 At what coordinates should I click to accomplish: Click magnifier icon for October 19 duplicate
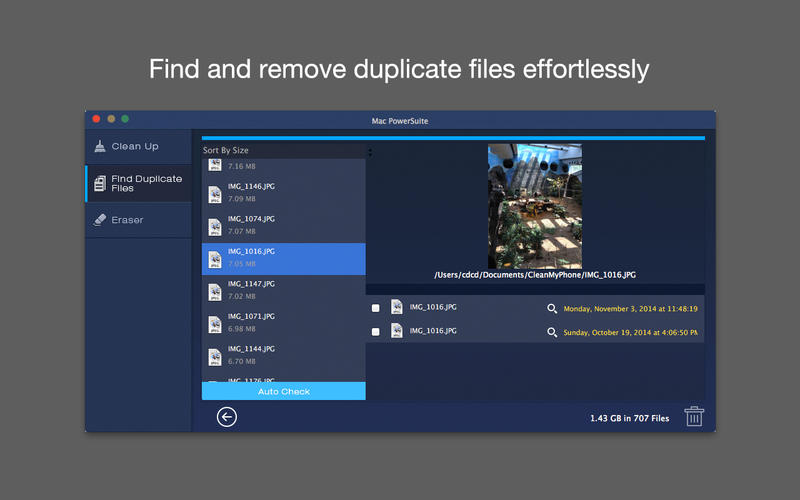point(552,332)
